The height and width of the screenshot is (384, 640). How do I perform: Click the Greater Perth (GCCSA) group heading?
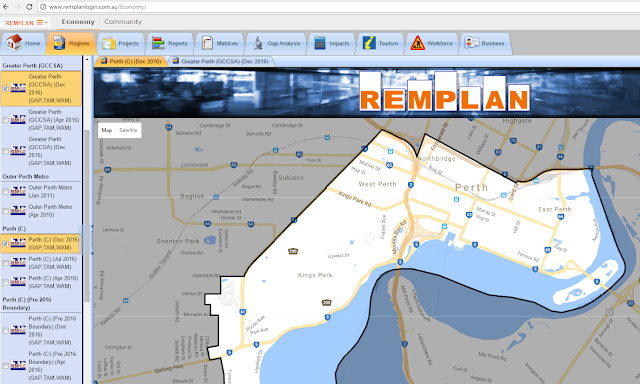(x=33, y=66)
